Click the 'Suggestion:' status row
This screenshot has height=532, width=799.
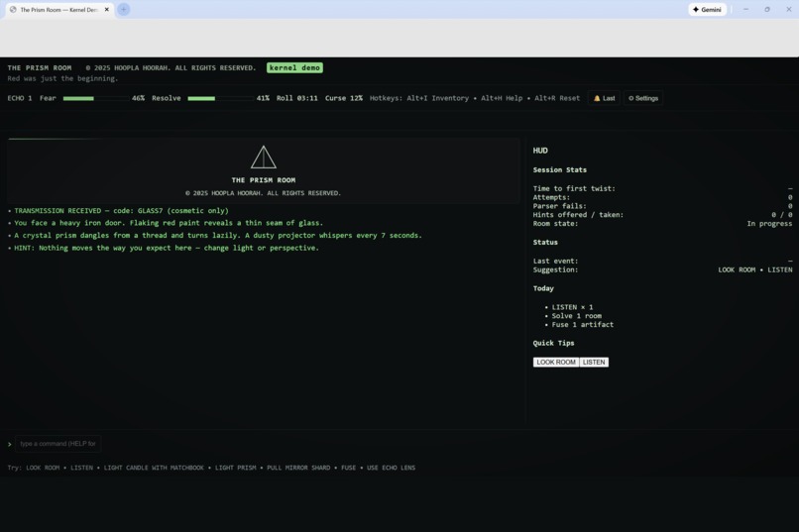coord(662,269)
